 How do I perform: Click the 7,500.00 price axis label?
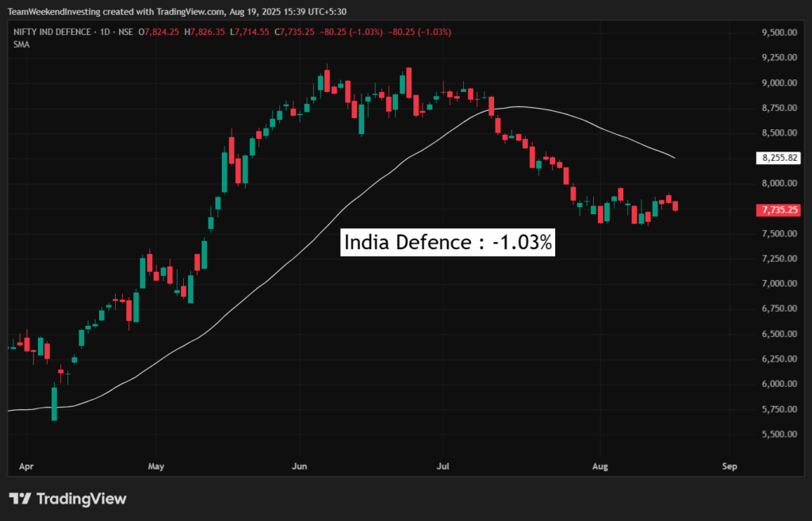point(779,233)
